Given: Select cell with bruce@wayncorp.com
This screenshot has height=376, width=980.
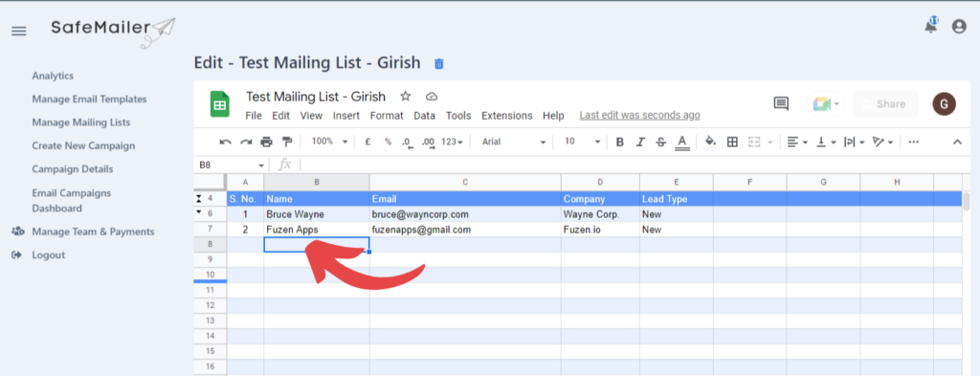Looking at the screenshot, I should (x=465, y=214).
